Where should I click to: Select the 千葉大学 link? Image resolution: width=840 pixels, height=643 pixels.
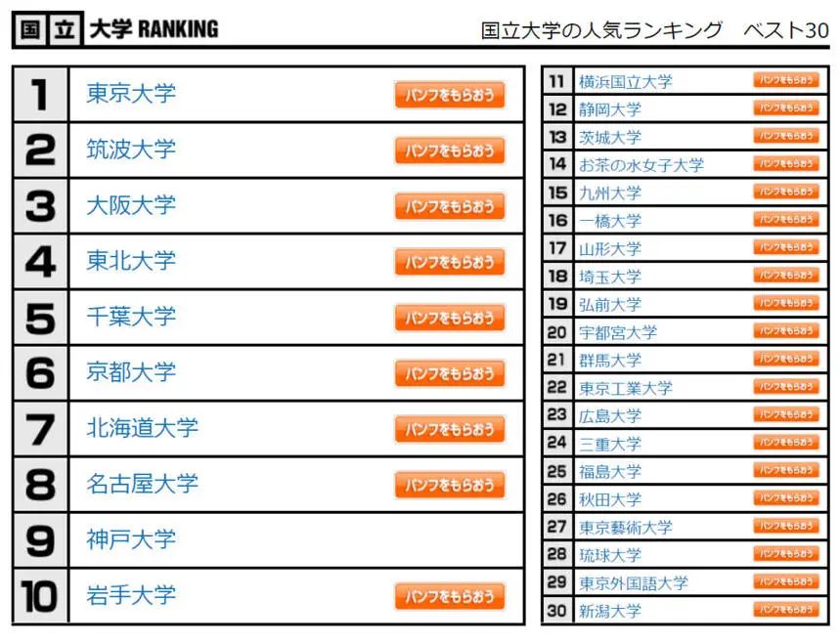tap(131, 317)
